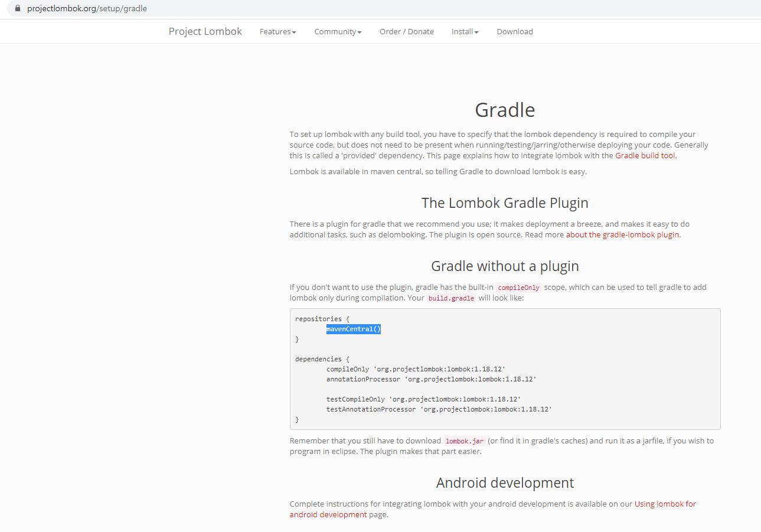Click the Gradle page heading

[505, 110]
